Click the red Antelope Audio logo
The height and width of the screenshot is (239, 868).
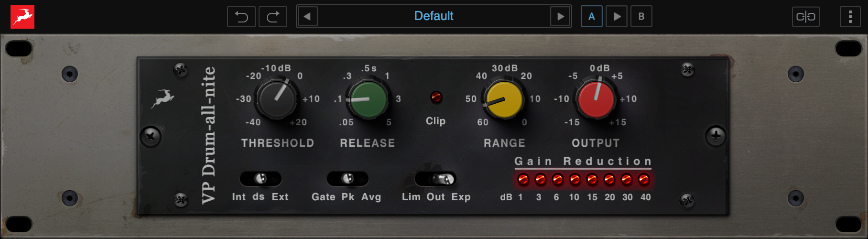pyautogui.click(x=22, y=17)
